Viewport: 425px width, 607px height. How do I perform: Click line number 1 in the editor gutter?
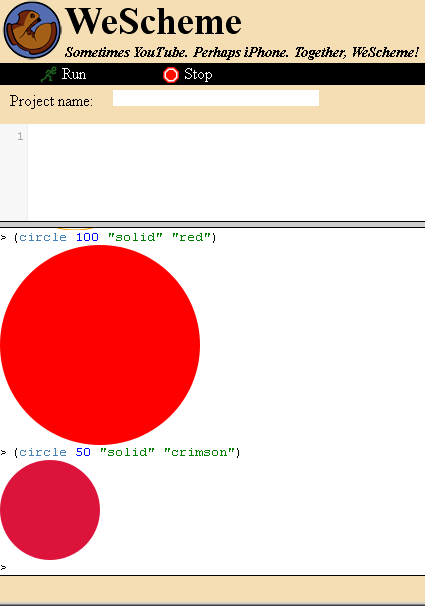[x=20, y=136]
